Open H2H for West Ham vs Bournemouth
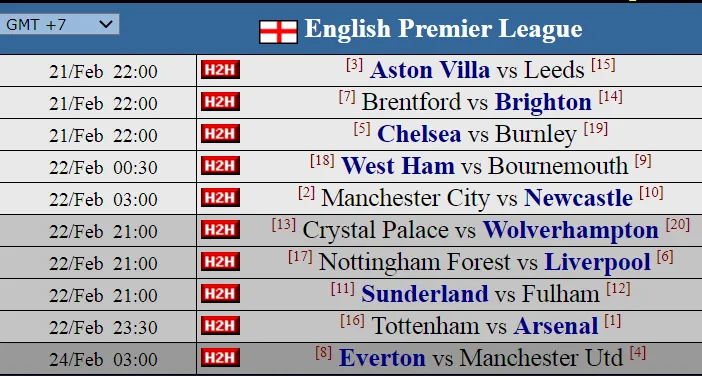702x376 pixels. pos(220,166)
